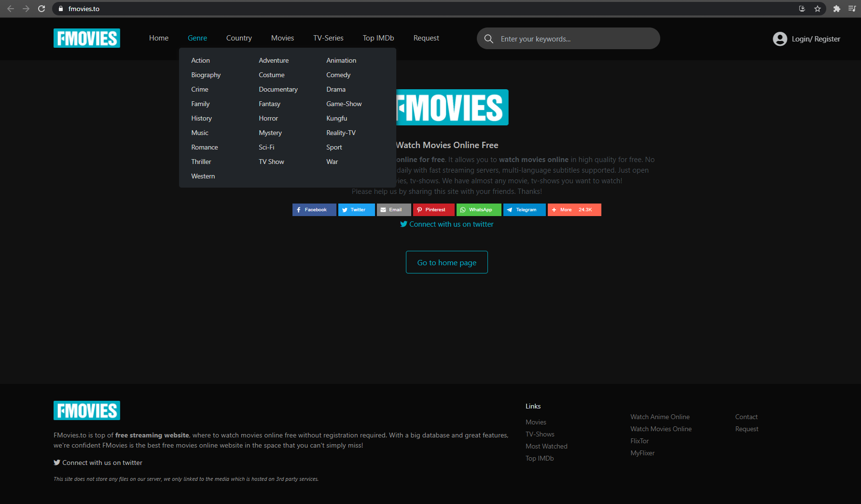Select Reality-TV genre
The image size is (861, 504).
point(341,133)
